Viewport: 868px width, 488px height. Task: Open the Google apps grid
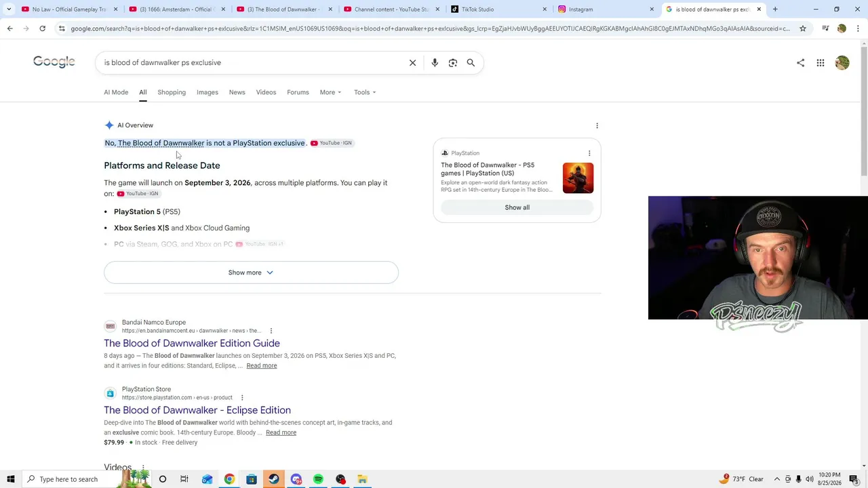click(x=821, y=63)
